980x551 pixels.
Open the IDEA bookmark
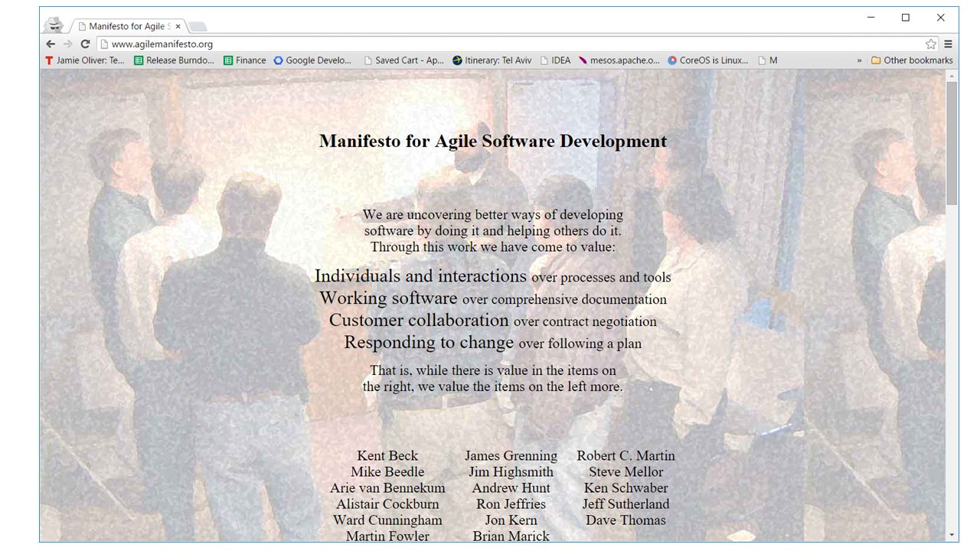555,60
